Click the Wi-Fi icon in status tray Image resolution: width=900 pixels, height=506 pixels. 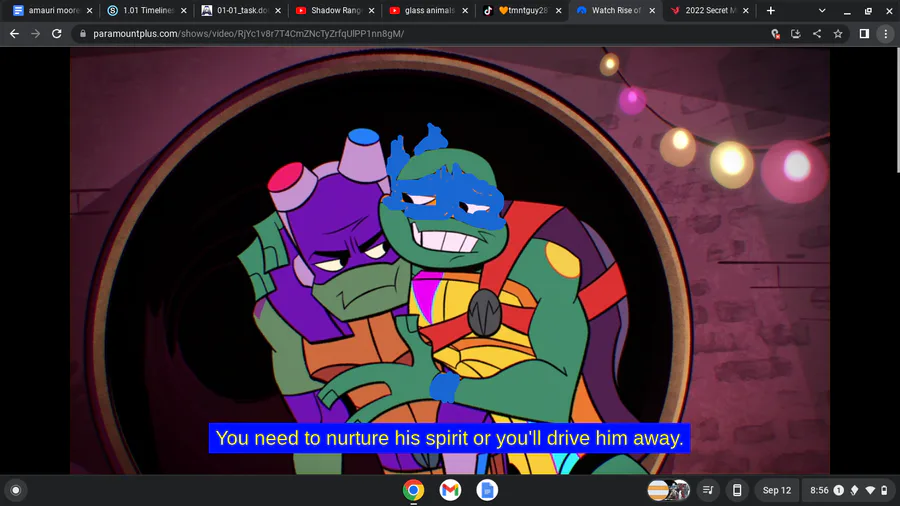tap(870, 490)
